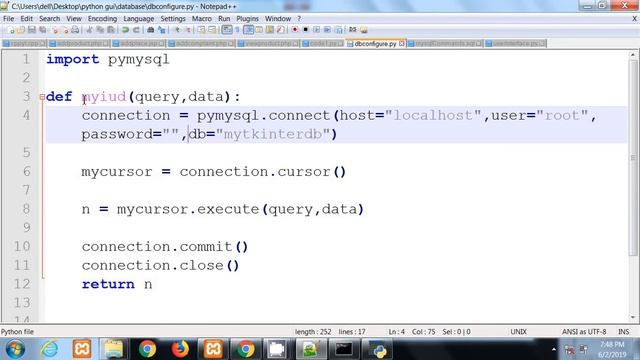Click line number 8 in the margin
Image resolution: width=640 pixels, height=360 pixels.
click(27, 209)
